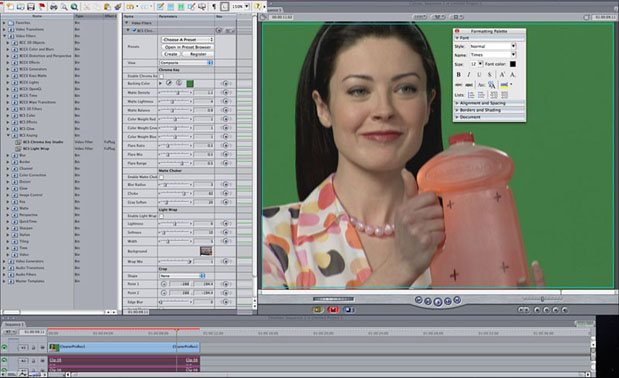Click the Format Painter brush icon
Viewport: 619px width, 378px height.
tap(118, 6)
